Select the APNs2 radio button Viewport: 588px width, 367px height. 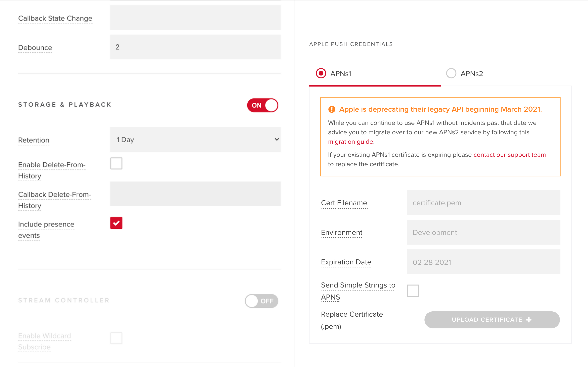coord(451,73)
